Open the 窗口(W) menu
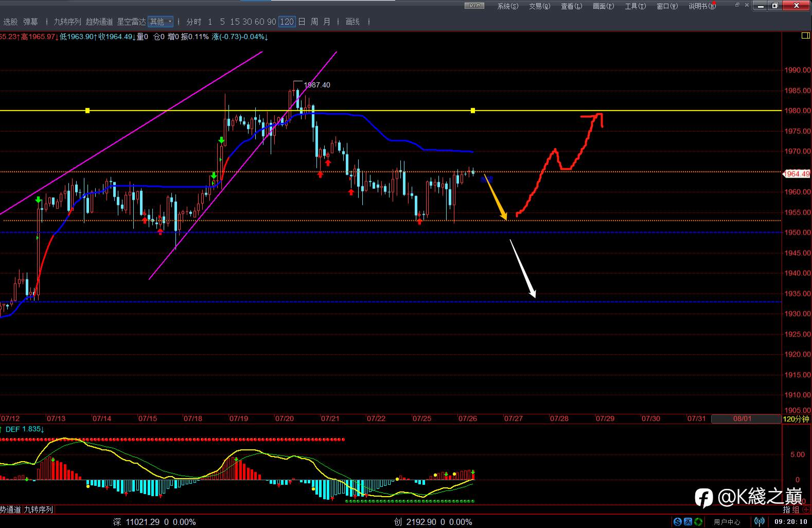This screenshot has width=812, height=528. click(667, 6)
